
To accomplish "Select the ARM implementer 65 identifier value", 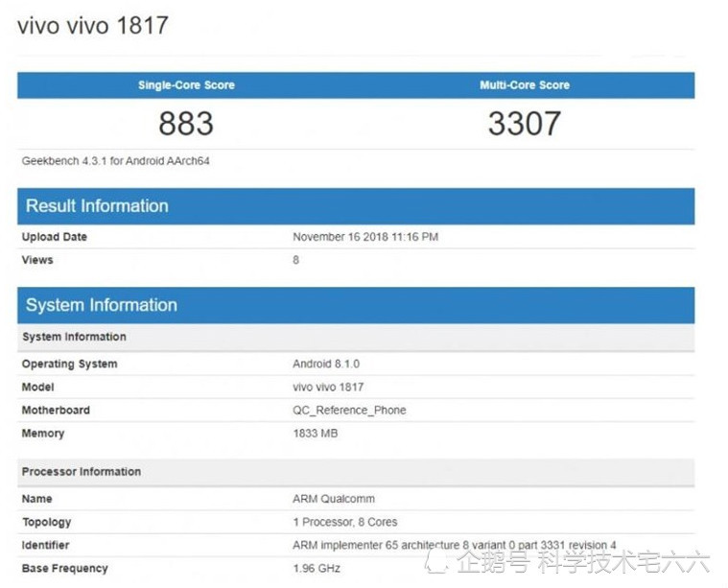I will click(454, 545).
